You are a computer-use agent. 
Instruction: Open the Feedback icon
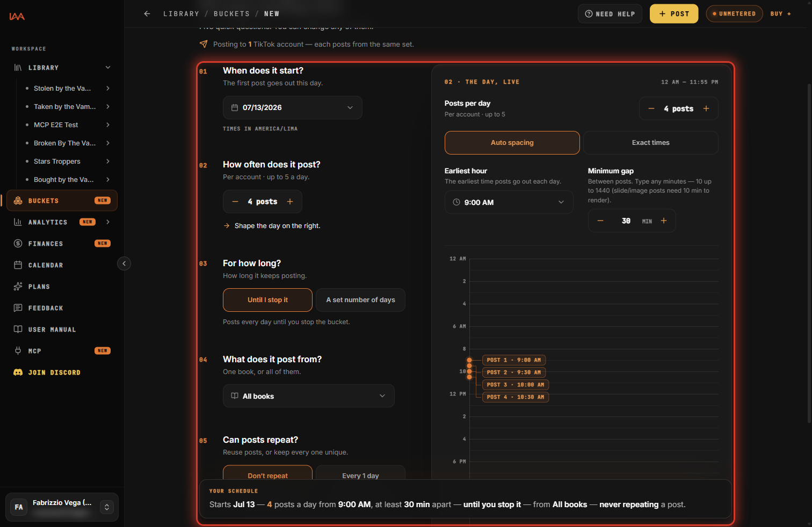pos(18,308)
